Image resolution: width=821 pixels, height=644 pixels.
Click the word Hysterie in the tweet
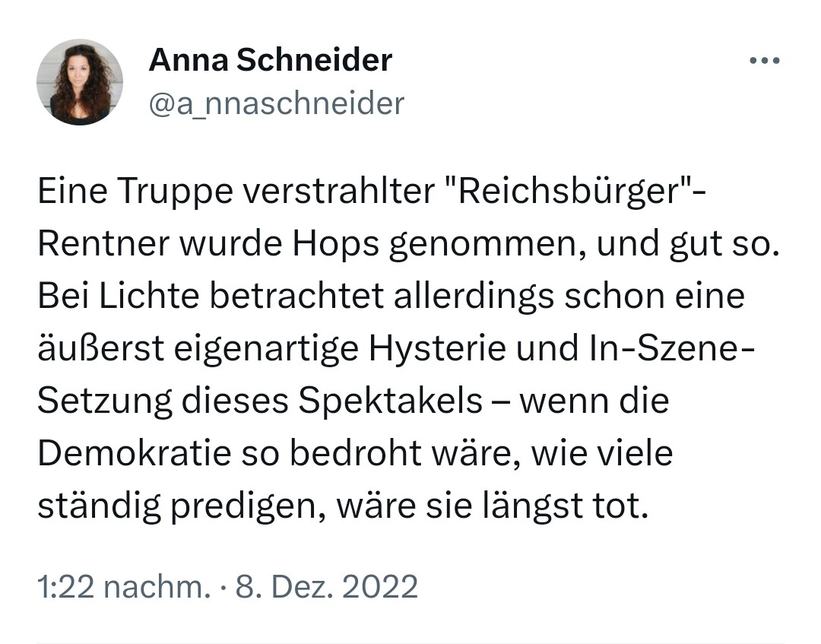[x=437, y=349]
